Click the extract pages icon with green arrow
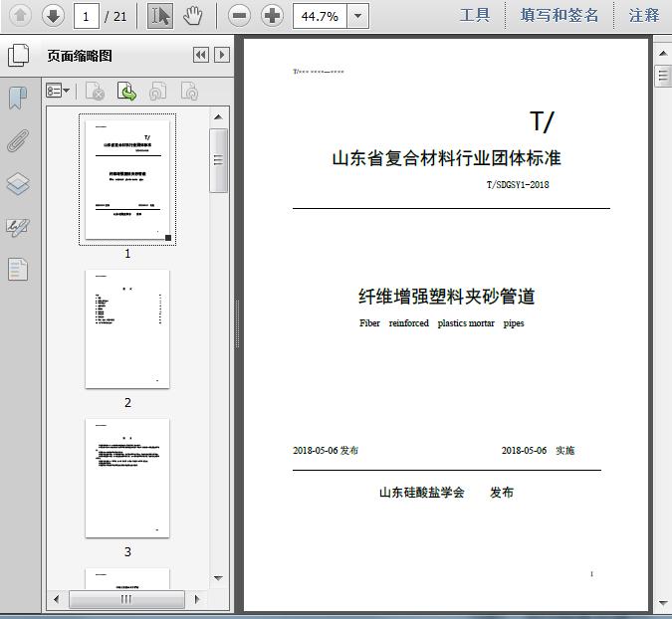Image resolution: width=672 pixels, height=619 pixels. point(126,92)
